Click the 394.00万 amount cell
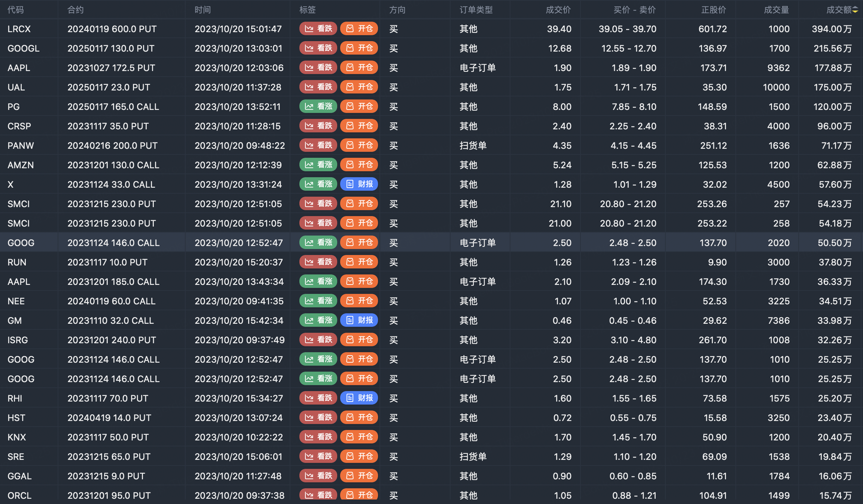The width and height of the screenshot is (863, 504). pos(832,29)
